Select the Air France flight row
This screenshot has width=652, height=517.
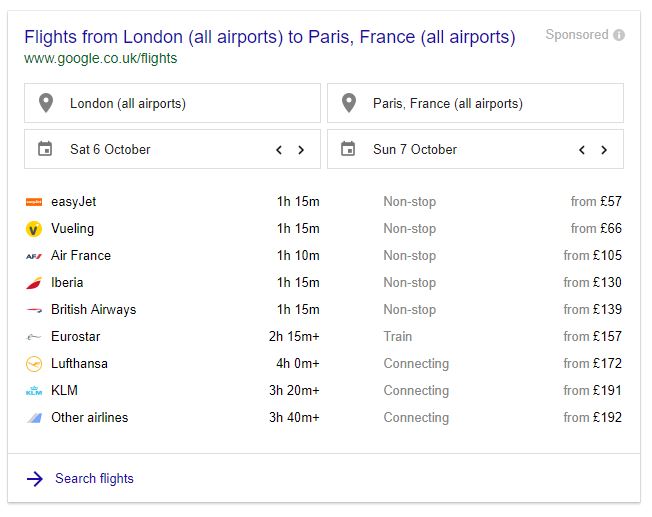[324, 255]
